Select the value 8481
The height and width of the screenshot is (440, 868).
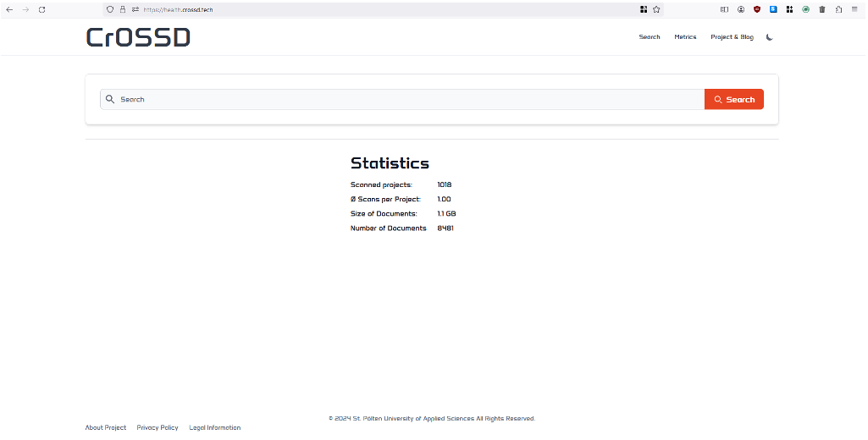(x=445, y=228)
